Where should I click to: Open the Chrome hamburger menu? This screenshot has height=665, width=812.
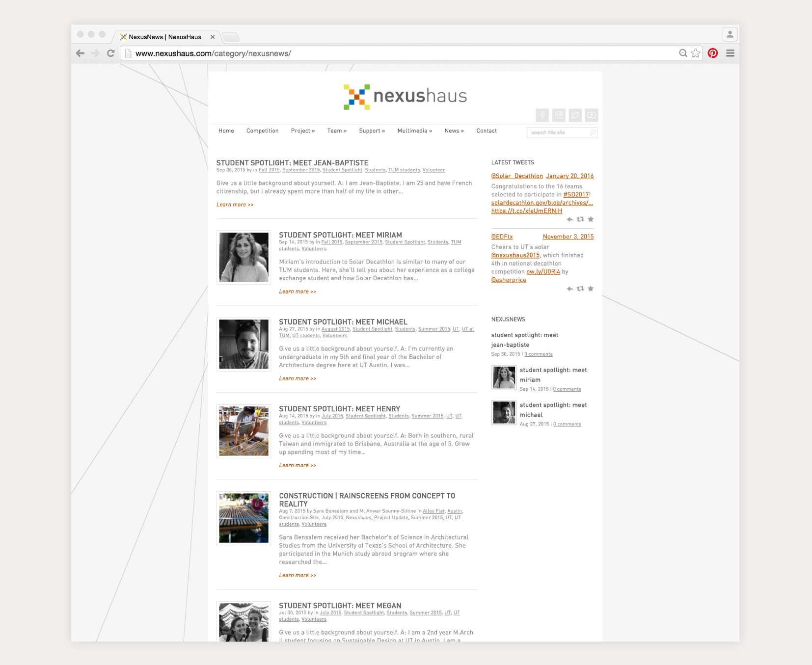731,53
